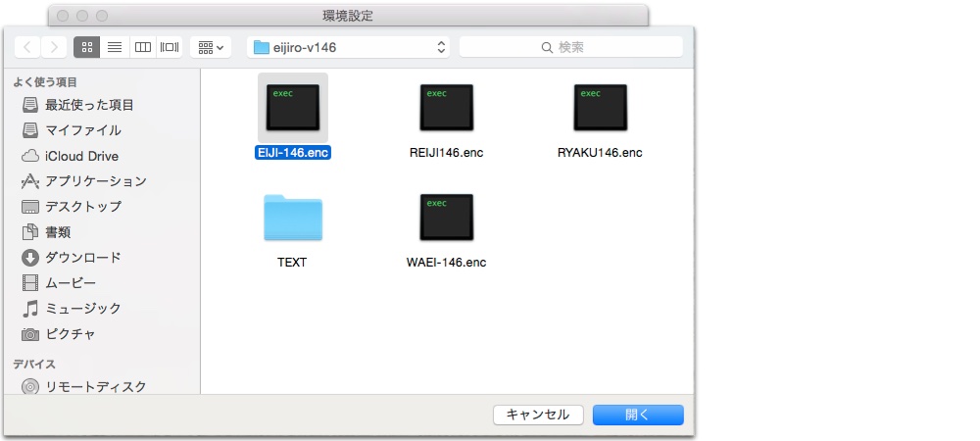Select the EIJI-146.enc file icon

(x=292, y=108)
